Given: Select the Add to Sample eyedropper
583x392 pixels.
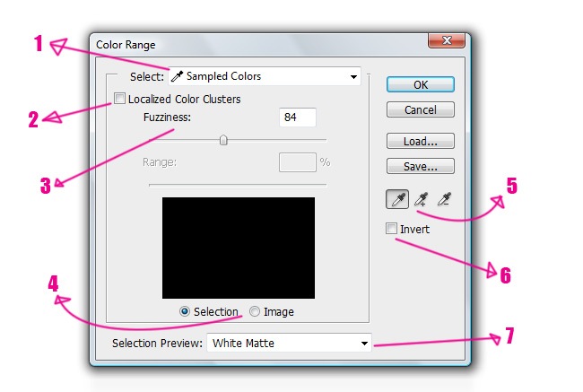Looking at the screenshot, I should click(x=422, y=199).
